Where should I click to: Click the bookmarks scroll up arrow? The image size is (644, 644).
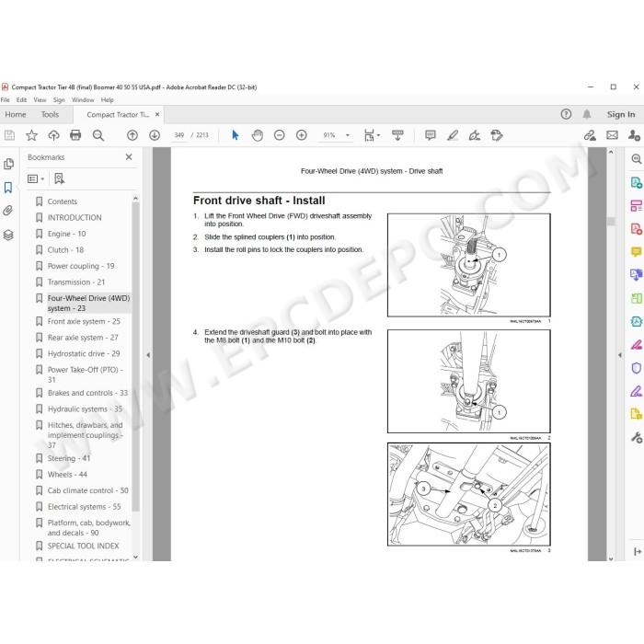point(135,199)
